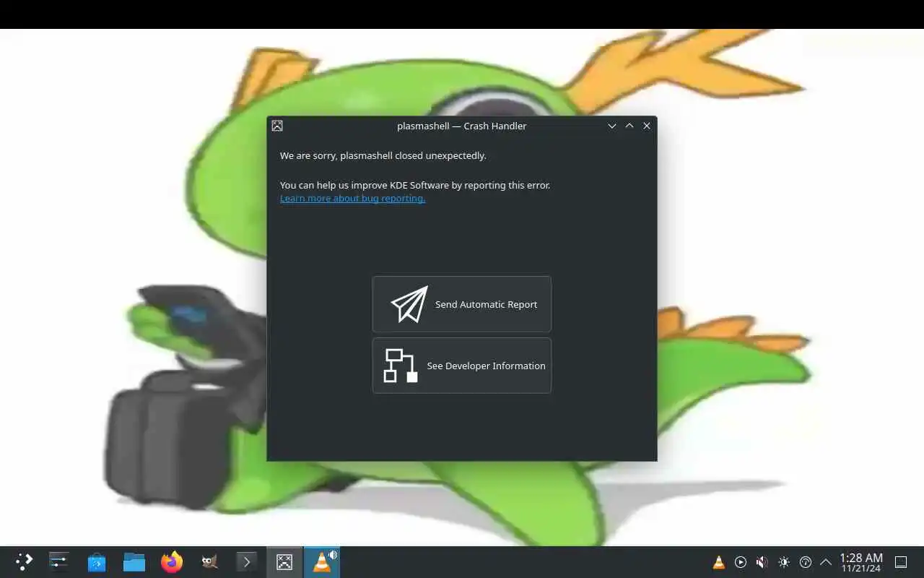Click the paper plane icon
924x578 pixels.
coord(409,304)
